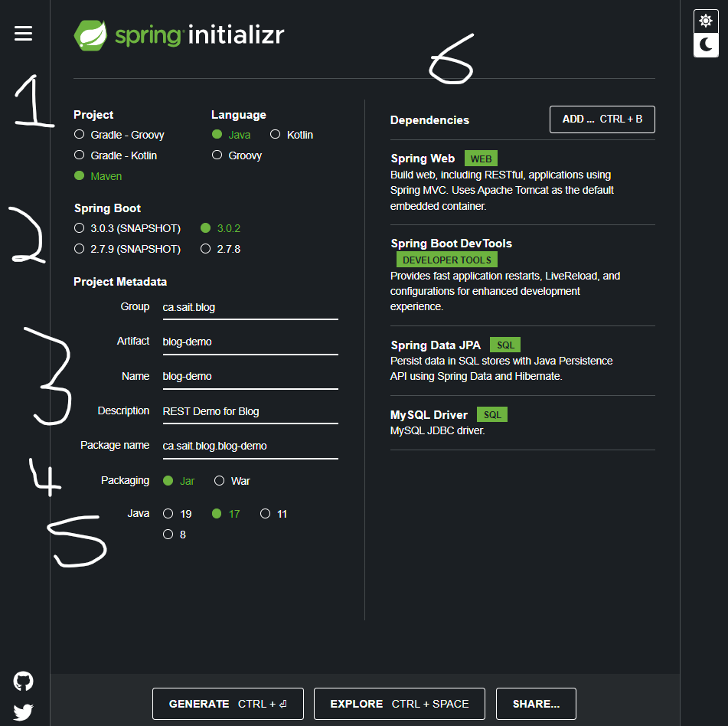This screenshot has height=726, width=728.
Task: Select Spring Boot 3.0.2
Action: click(220, 228)
